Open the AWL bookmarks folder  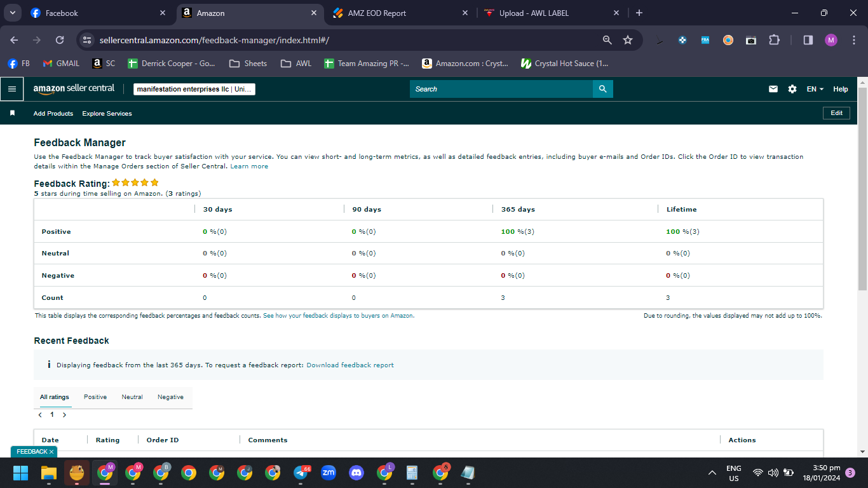[x=296, y=64]
